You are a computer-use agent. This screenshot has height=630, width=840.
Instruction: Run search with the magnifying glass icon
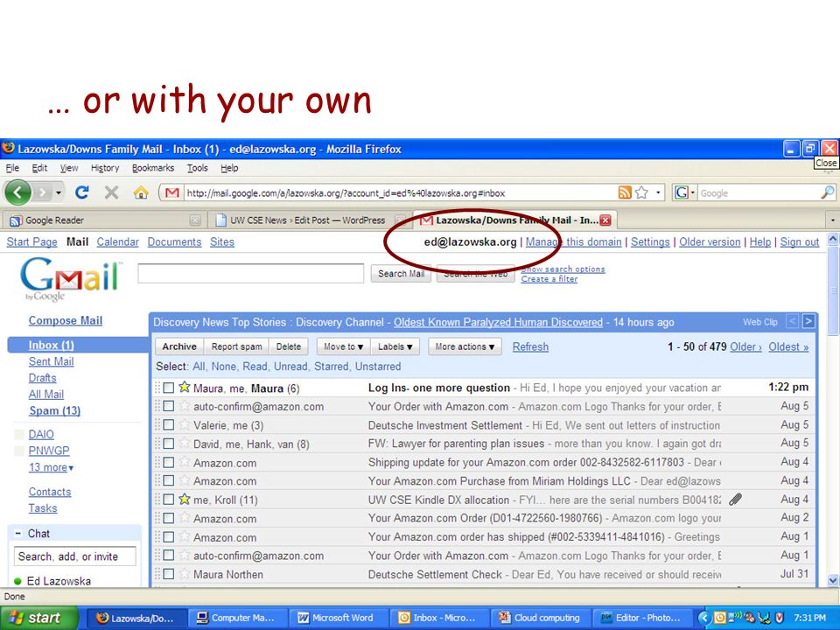coord(828,192)
